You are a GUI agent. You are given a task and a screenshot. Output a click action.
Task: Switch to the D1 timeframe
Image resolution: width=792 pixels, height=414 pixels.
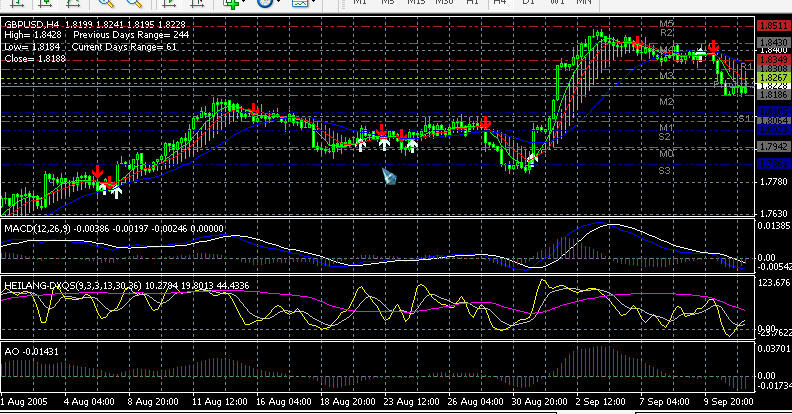(527, 3)
